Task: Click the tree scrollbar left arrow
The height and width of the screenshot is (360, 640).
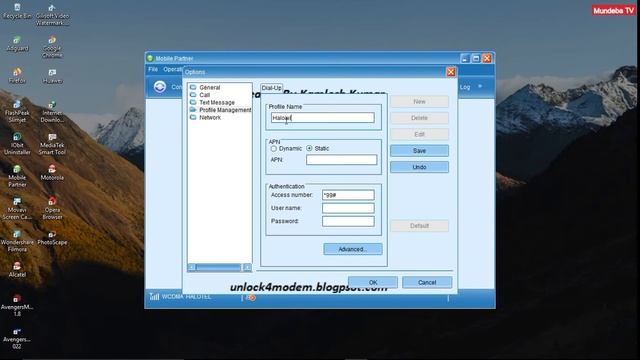Action: pos(191,267)
